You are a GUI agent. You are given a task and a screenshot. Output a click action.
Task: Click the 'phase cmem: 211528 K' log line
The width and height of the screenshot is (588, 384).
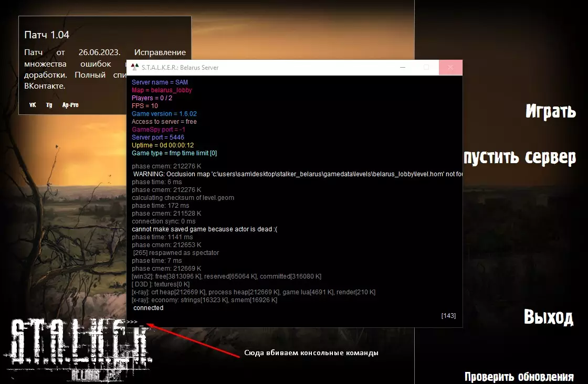[166, 213]
